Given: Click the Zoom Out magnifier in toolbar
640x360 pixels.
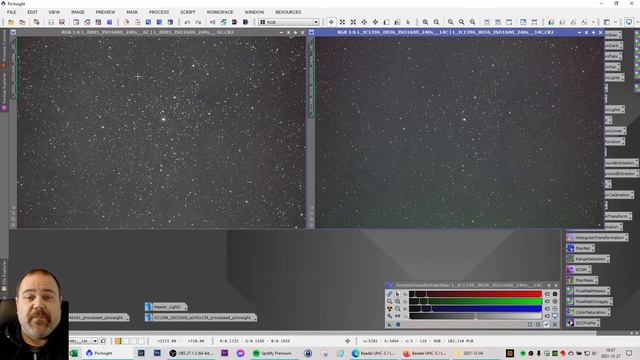Looking at the screenshot, I should tap(436, 22).
